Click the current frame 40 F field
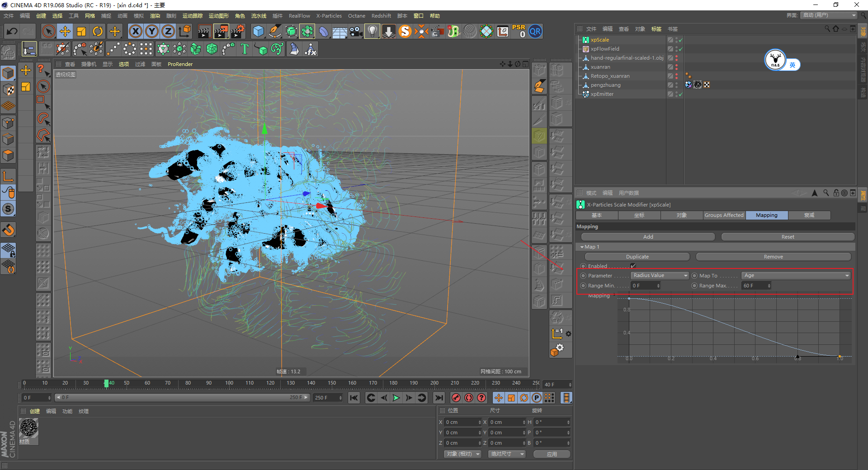 pyautogui.click(x=557, y=385)
